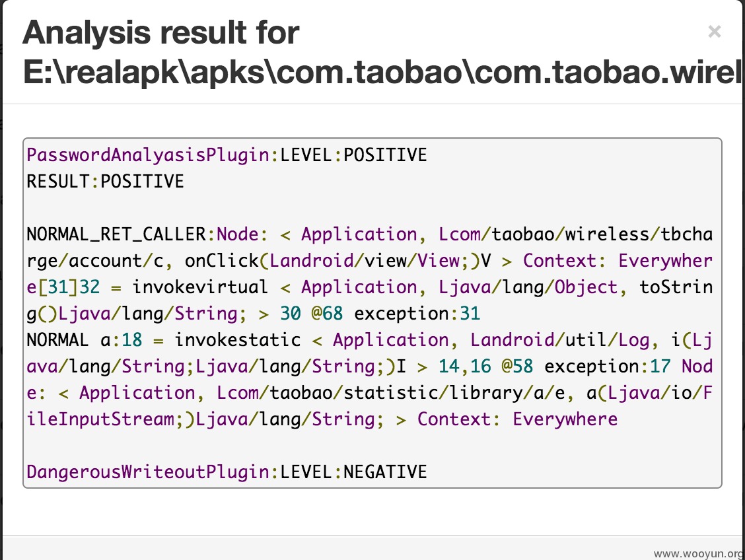Click the '14,16 @58' numbers
This screenshot has width=745, height=560.
point(485,367)
